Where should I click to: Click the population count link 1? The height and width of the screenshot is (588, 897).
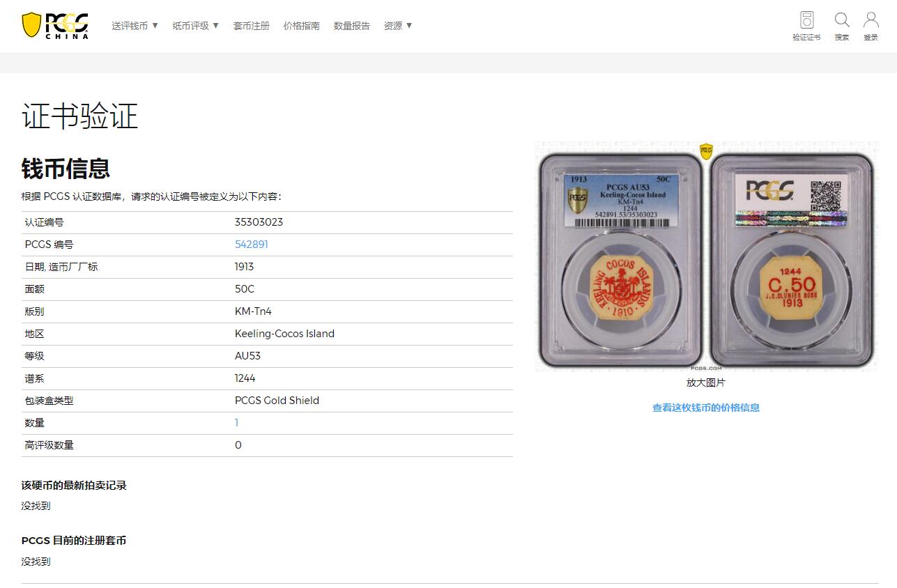(237, 423)
